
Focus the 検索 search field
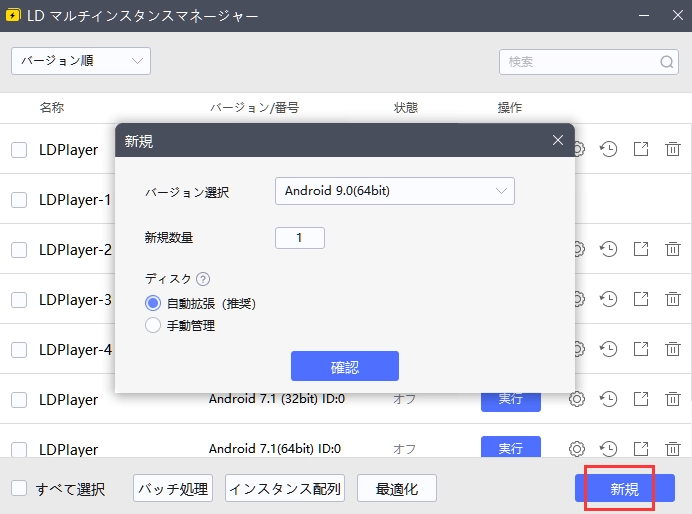click(589, 62)
